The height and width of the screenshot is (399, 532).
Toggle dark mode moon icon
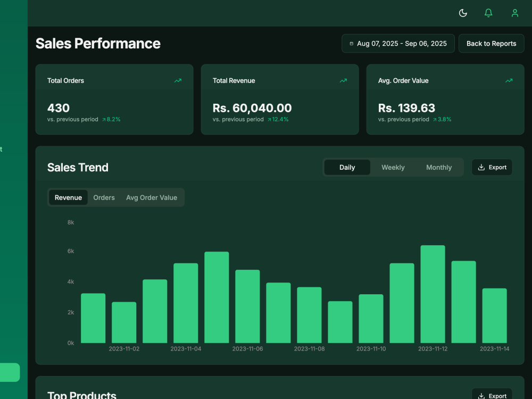(x=463, y=13)
